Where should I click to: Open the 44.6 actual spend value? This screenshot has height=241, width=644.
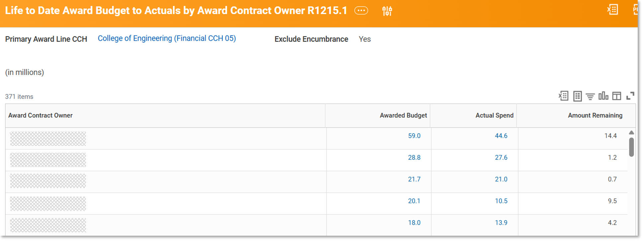(x=501, y=136)
